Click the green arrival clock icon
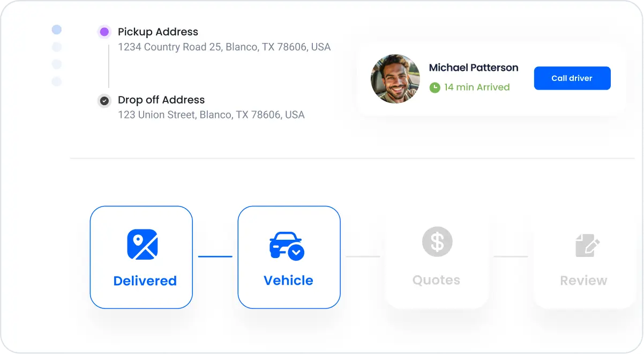This screenshot has width=644, height=354. pos(436,87)
